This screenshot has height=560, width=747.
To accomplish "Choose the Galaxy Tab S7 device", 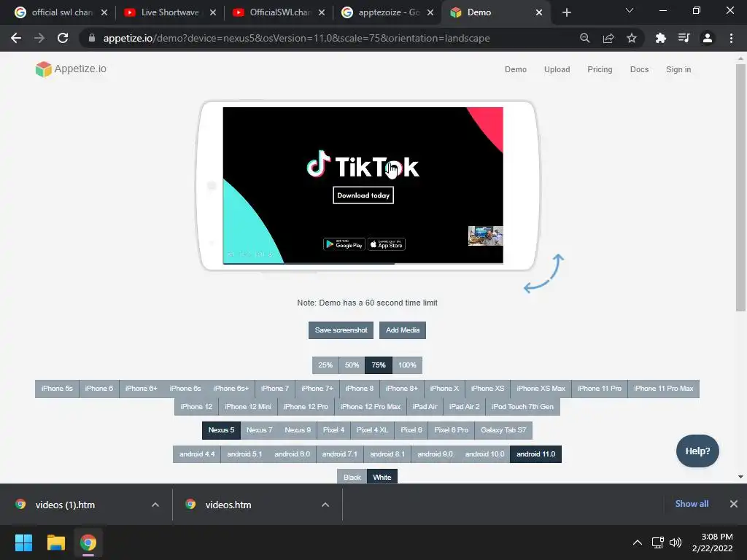I will 503,430.
